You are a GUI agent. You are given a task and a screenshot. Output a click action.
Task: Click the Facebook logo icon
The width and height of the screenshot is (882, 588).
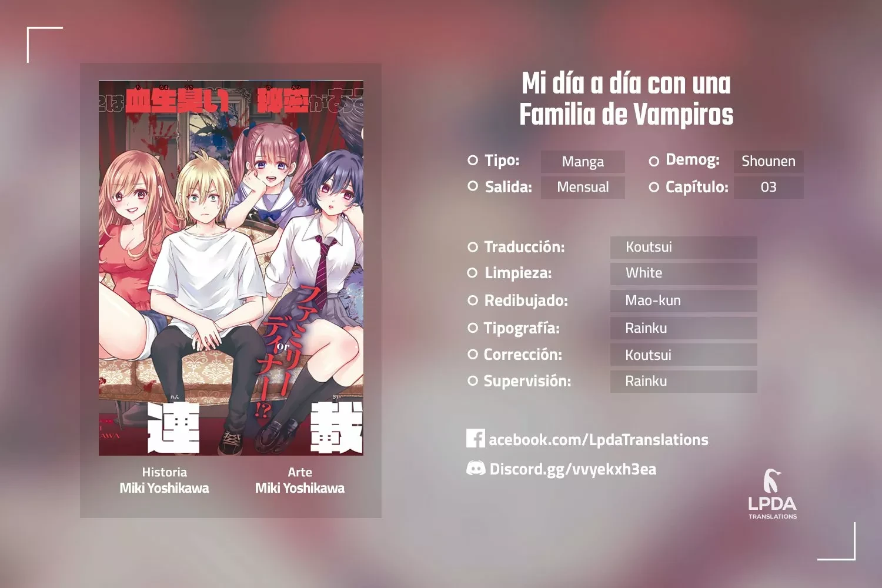point(476,438)
